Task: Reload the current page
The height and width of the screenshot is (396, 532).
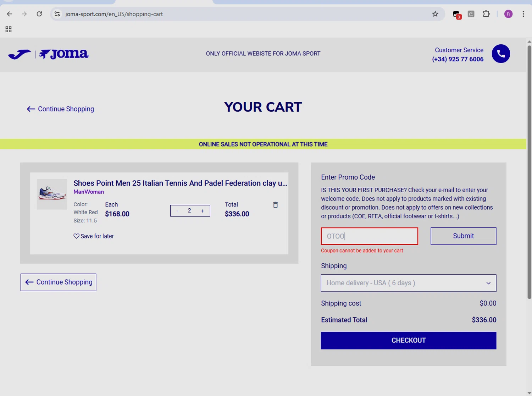Action: [39, 14]
